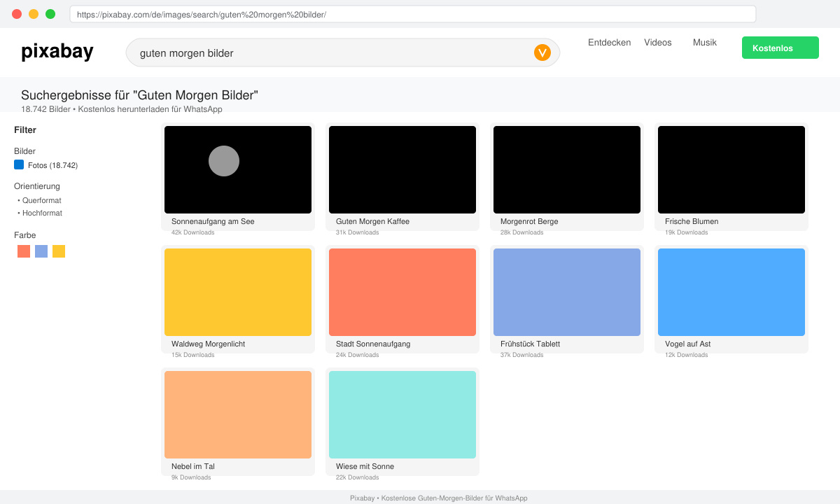Viewport: 840px width, 504px height.
Task: Open the Stadt Sonnenaufgang image
Action: [402, 292]
